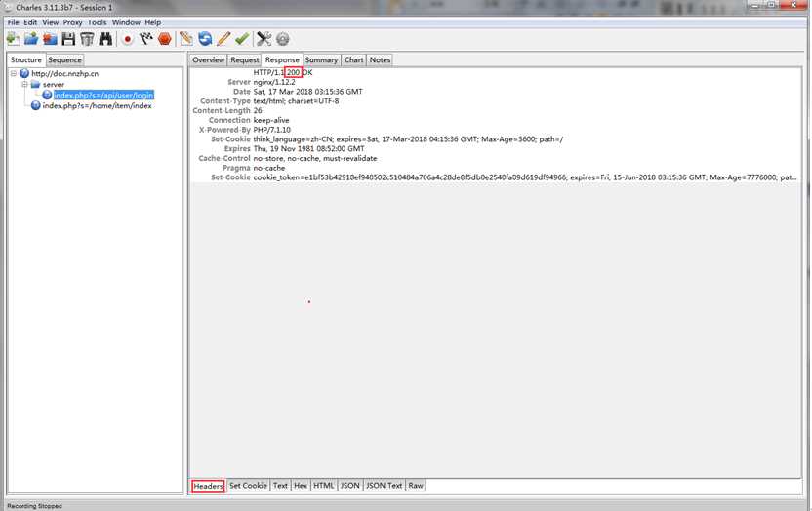
Task: Select index.php?s=/home/item/index tree entry
Action: coord(97,105)
